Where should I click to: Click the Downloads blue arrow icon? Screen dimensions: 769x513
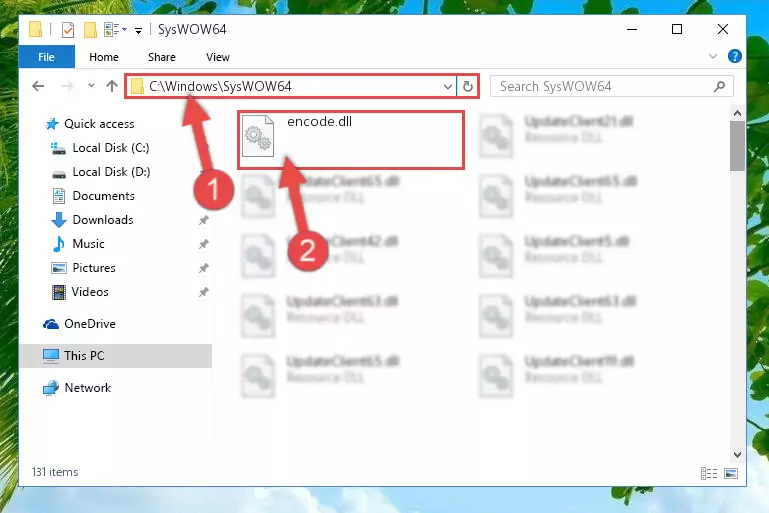[x=59, y=220]
